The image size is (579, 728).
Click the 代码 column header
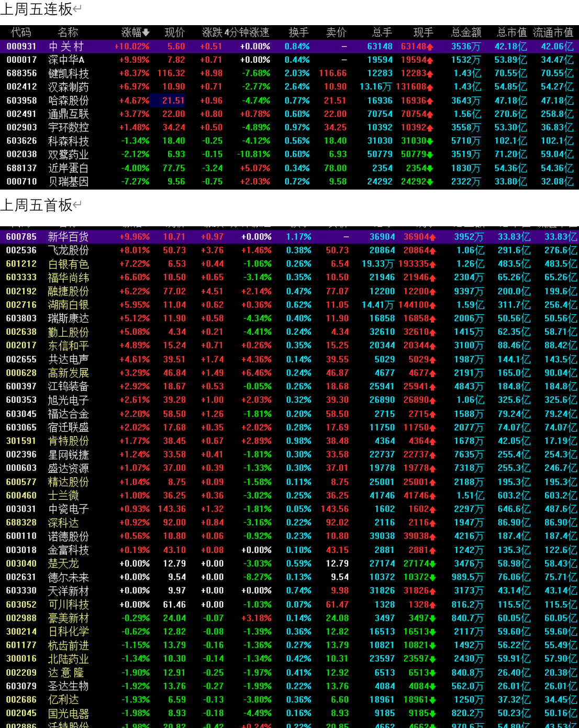point(21,32)
